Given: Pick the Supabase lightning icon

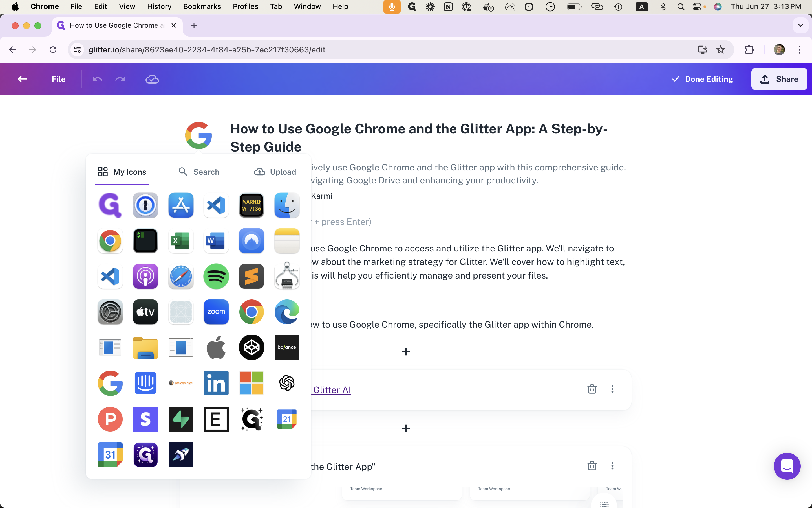Looking at the screenshot, I should (x=181, y=419).
